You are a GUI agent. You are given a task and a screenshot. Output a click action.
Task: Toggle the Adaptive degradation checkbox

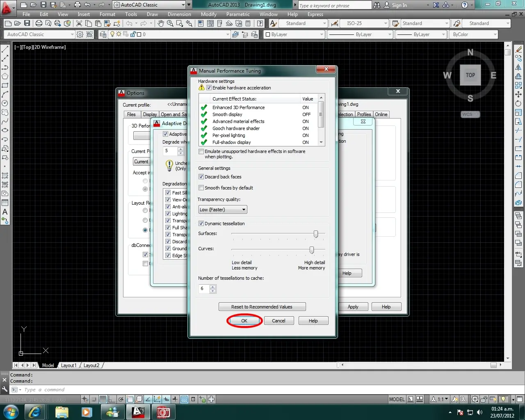[166, 134]
